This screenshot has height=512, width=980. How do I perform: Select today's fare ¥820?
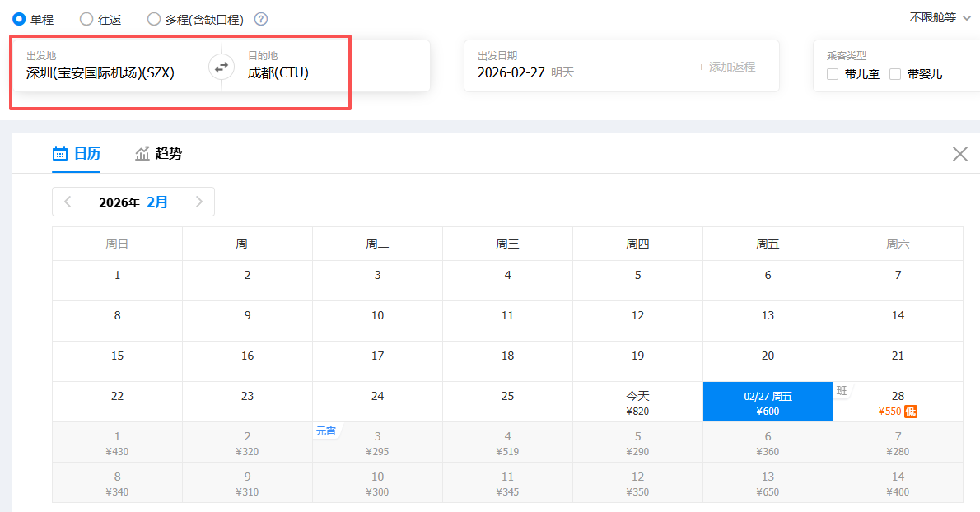coord(637,403)
